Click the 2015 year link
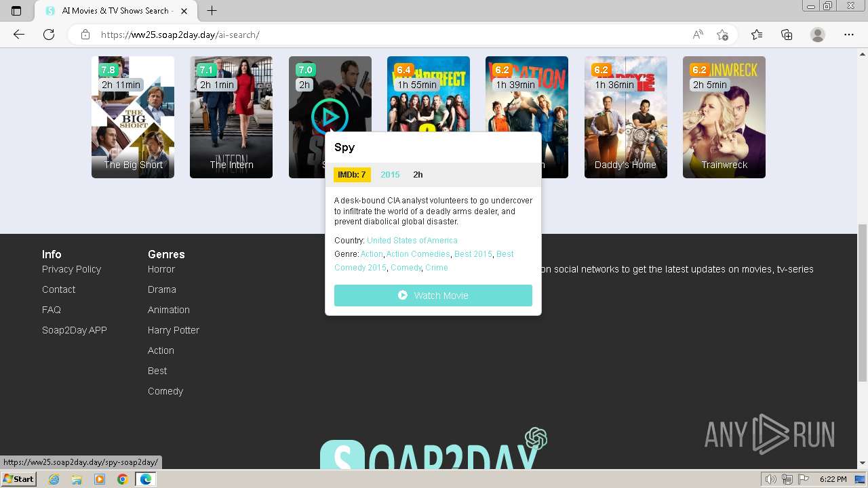Screen dimensions: 868x488 coord(390,175)
